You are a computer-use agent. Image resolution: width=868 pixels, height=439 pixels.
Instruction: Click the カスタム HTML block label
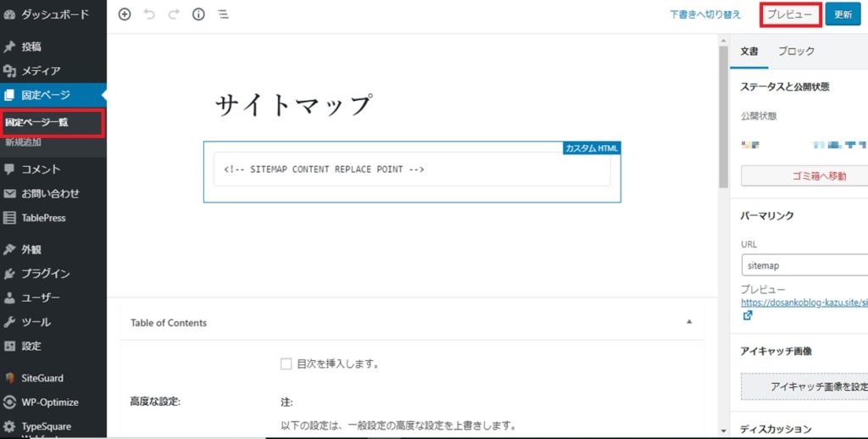point(592,147)
